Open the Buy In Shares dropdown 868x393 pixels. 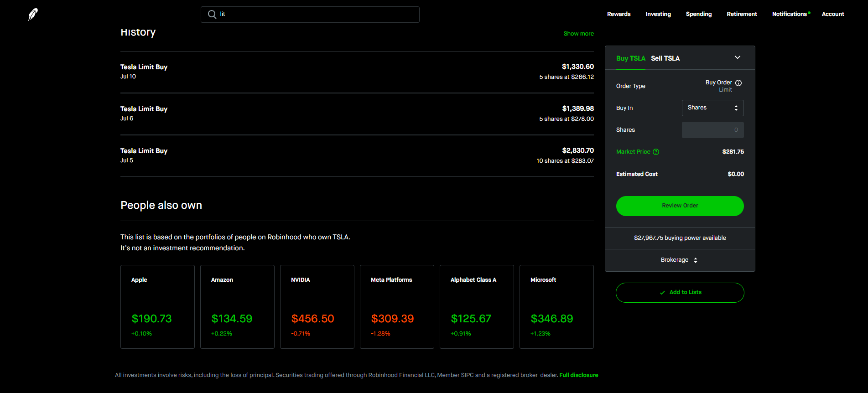coord(712,108)
